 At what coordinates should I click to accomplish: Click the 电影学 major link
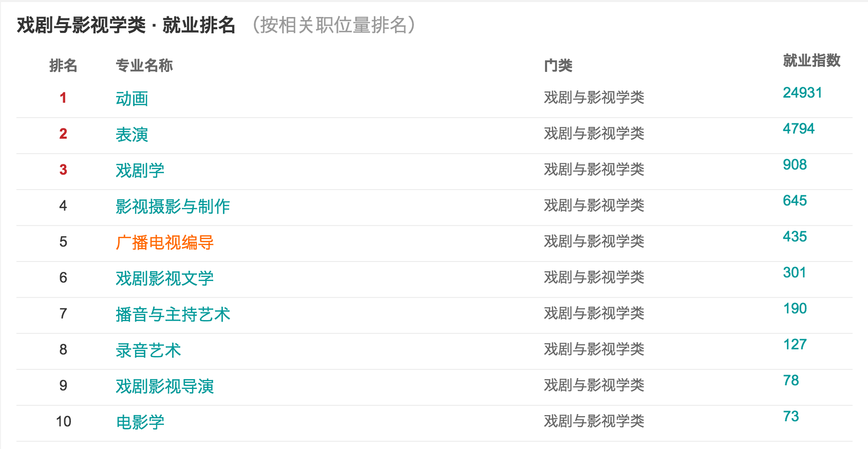coord(140,422)
